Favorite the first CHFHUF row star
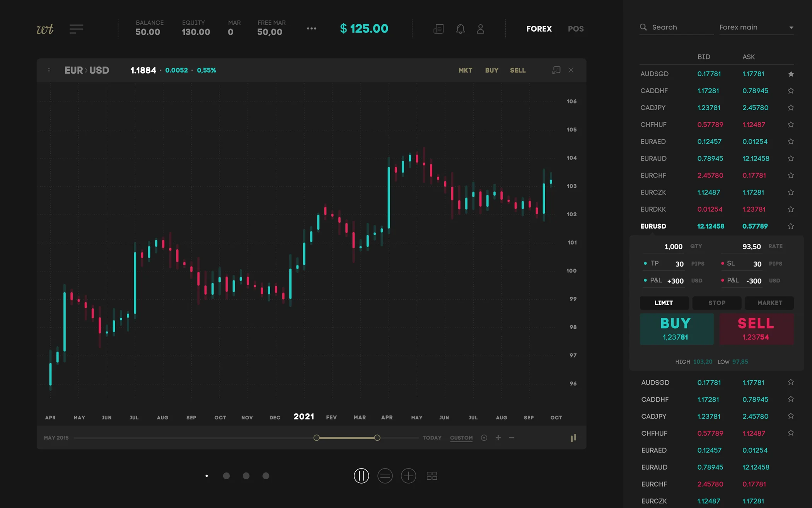Screen dimensions: 812x508 click(791, 125)
